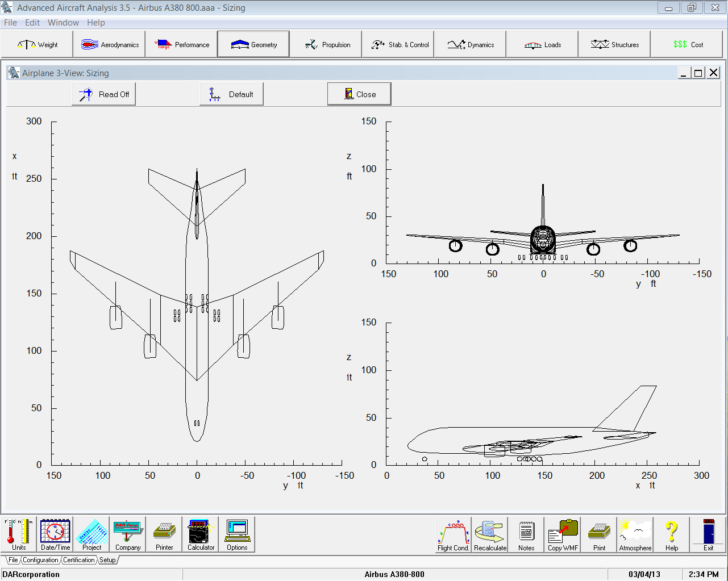Open the Aerodynamics module
728x581 pixels.
[x=109, y=44]
